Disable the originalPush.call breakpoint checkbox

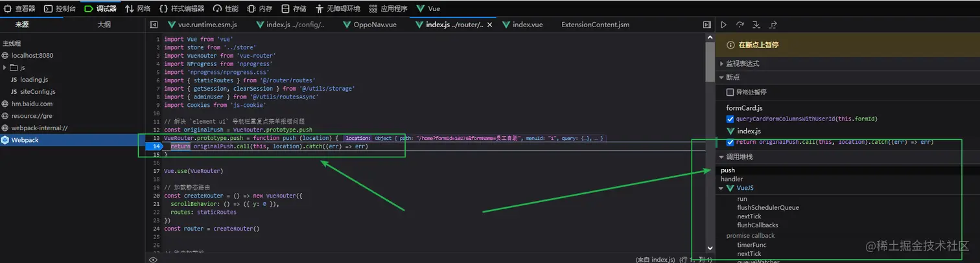tap(730, 142)
